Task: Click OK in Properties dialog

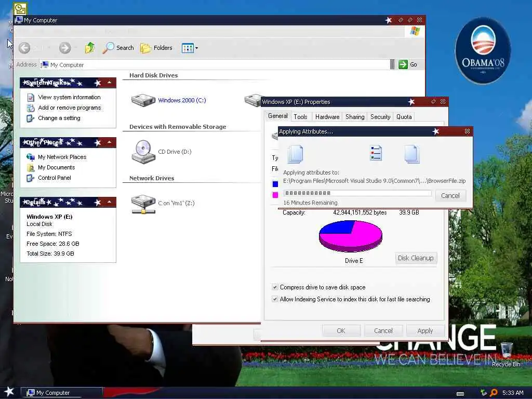Action: [341, 330]
